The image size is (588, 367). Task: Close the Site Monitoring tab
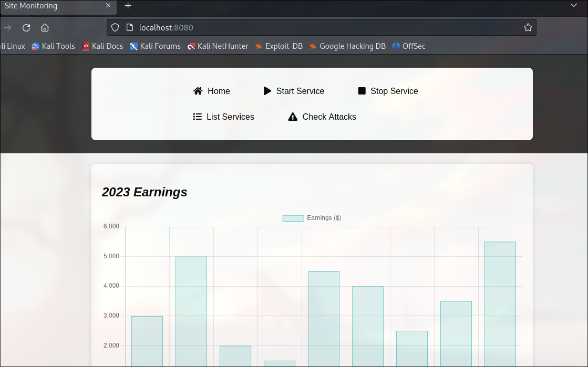click(x=108, y=6)
